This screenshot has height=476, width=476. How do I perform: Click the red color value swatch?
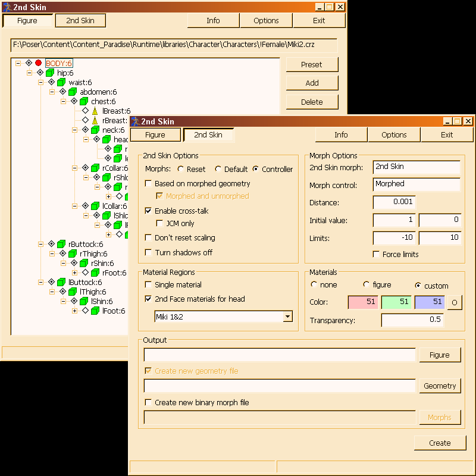[x=363, y=302]
